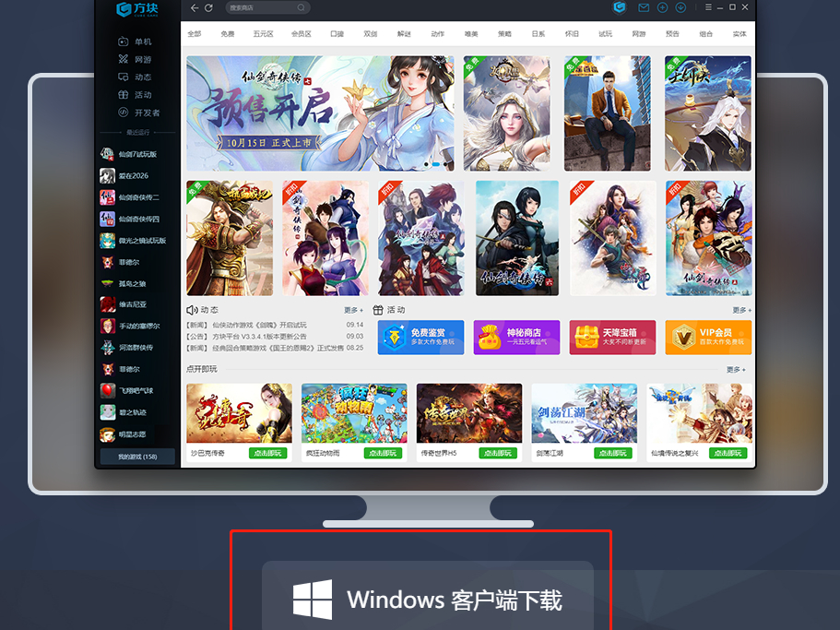Select the 免费 category tab
This screenshot has height=630, width=840.
pos(228,34)
